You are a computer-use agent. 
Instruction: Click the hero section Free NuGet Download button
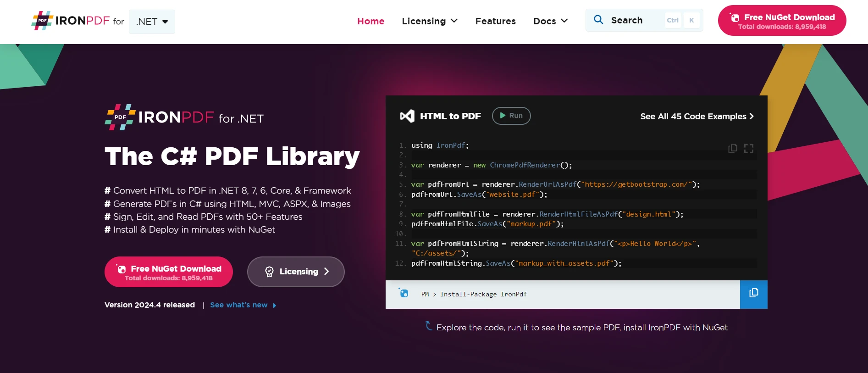pyautogui.click(x=168, y=272)
